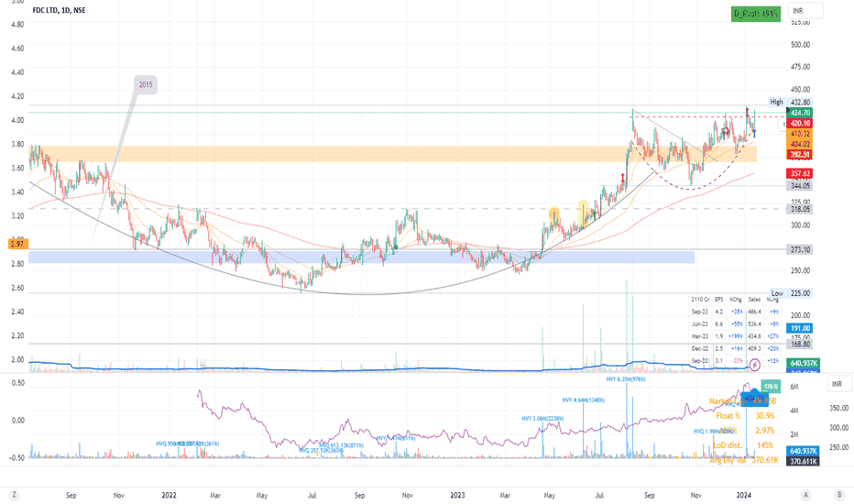Click the blue support zone rectangle
This screenshot has width=854, height=504.
[x=362, y=257]
